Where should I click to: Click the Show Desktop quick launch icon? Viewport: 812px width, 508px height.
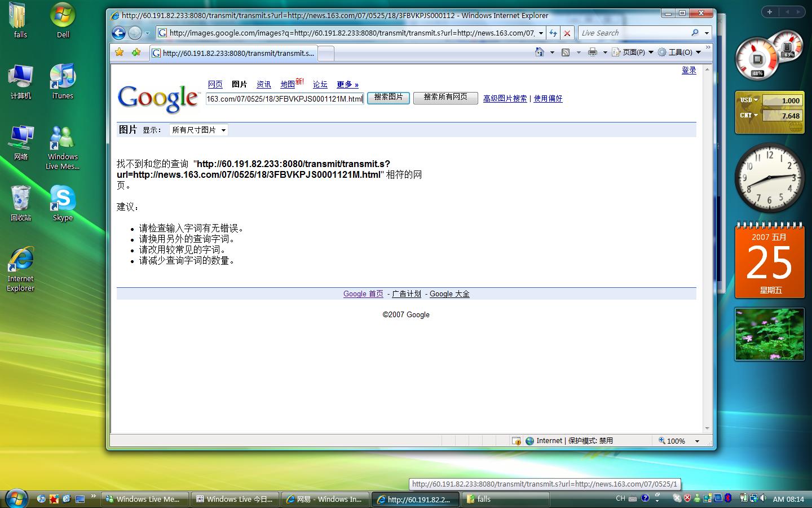80,499
